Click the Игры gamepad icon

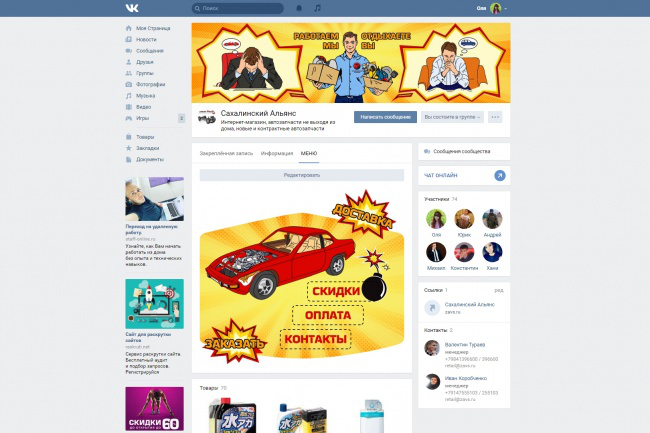point(129,118)
